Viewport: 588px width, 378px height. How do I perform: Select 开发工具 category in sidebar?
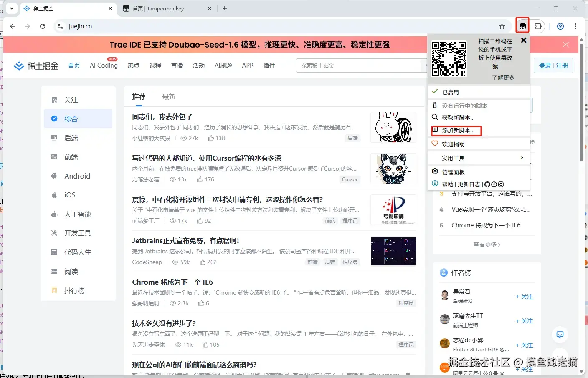[x=78, y=233]
